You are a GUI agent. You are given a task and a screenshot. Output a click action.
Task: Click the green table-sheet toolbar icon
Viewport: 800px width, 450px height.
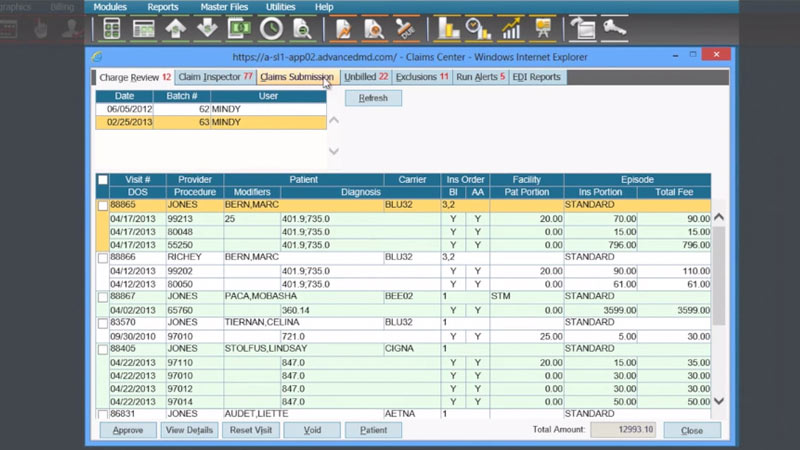coord(143,29)
